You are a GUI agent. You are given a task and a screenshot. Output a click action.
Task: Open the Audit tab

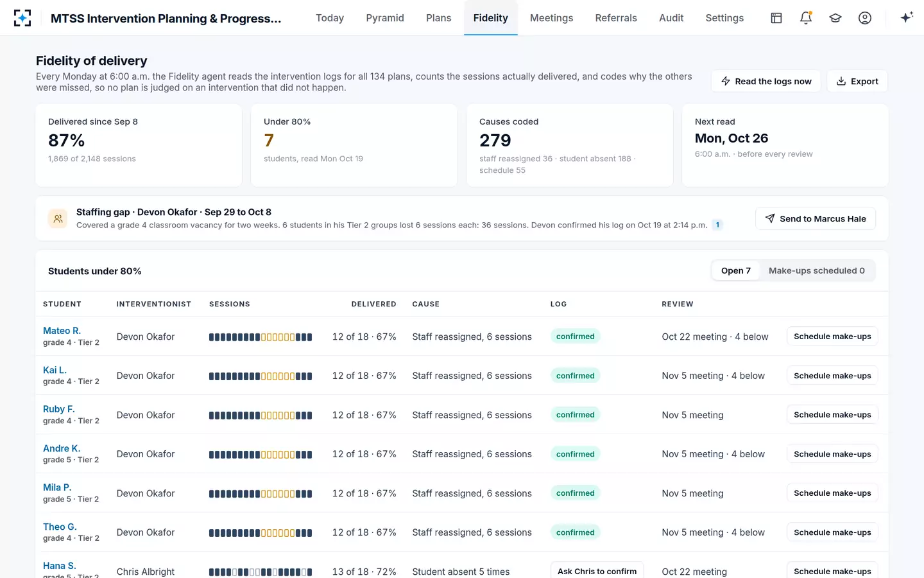point(671,18)
